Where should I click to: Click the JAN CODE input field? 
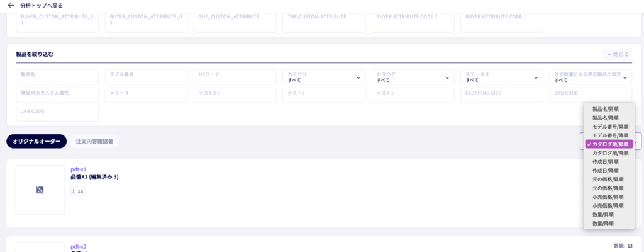click(57, 113)
